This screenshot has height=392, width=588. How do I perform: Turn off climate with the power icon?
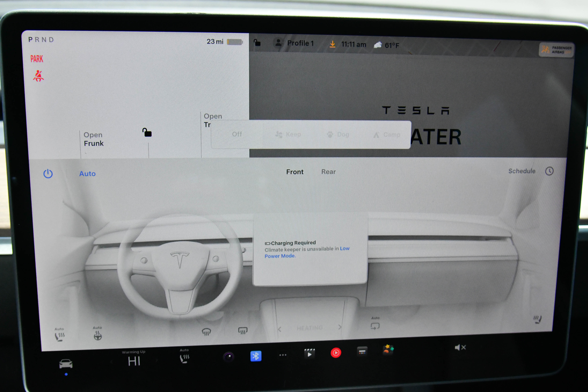click(48, 174)
